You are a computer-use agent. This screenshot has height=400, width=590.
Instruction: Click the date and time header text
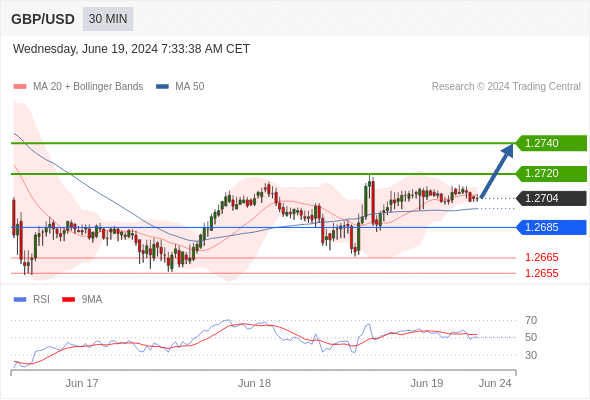point(131,49)
